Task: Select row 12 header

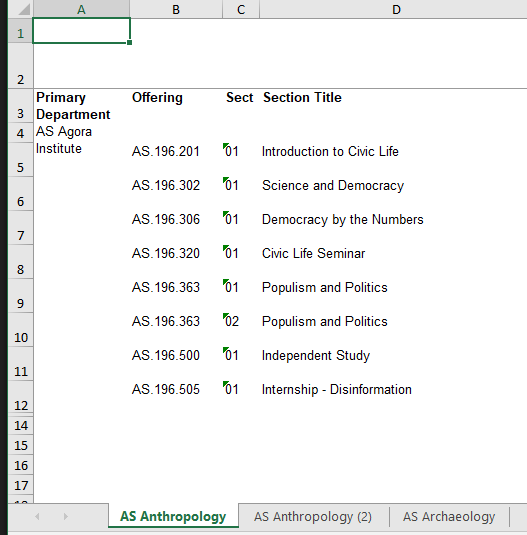Action: (x=20, y=397)
